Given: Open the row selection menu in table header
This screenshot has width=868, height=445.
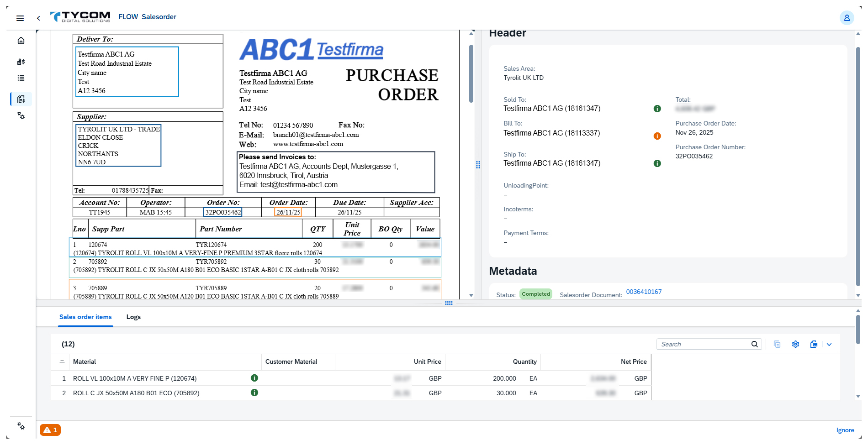Looking at the screenshot, I should coord(62,362).
